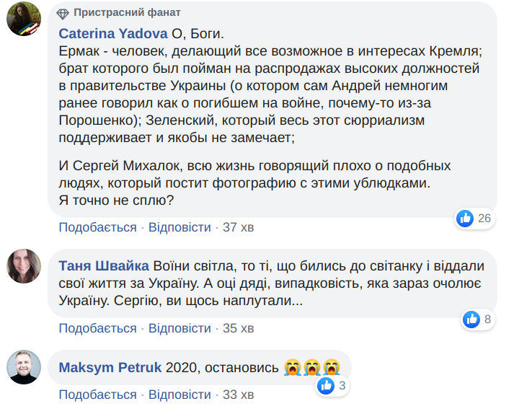Open Maksym Petruk's profile picture
The height and width of the screenshot is (414, 532).
click(24, 367)
